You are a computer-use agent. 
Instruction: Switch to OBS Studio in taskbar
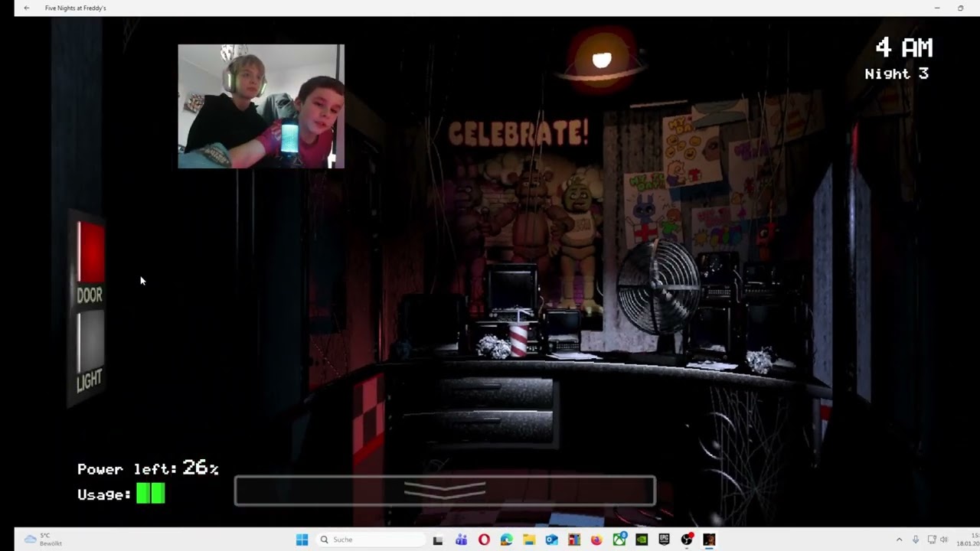point(687,540)
